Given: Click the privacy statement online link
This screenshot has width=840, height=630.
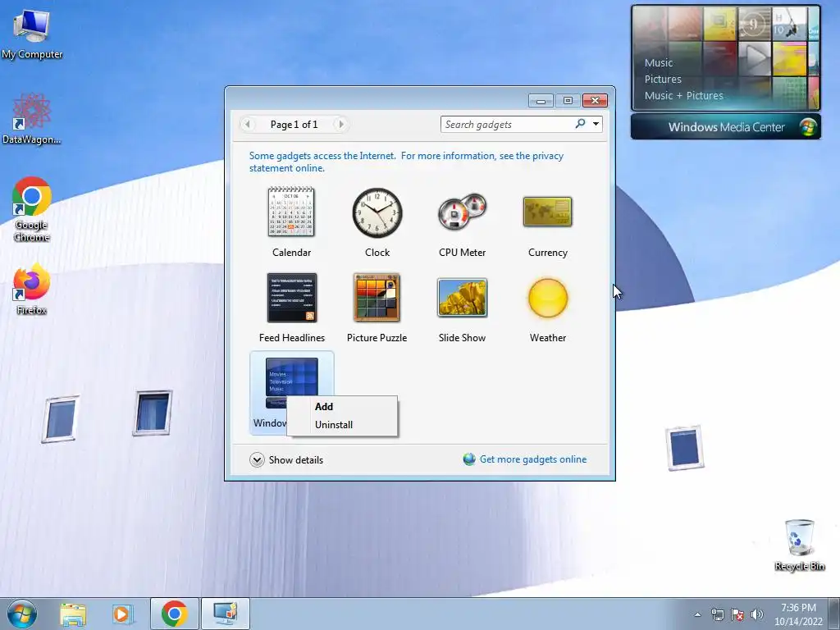Looking at the screenshot, I should pos(406,162).
